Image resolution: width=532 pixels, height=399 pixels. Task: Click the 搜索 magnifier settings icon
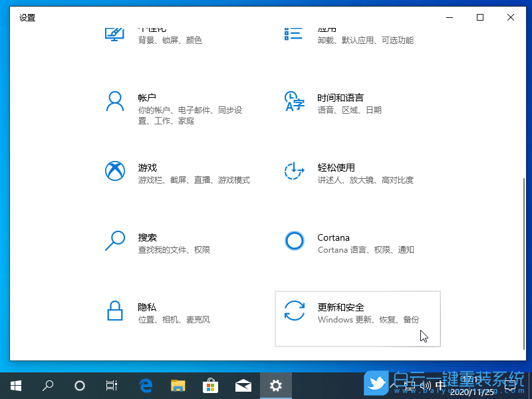(114, 241)
